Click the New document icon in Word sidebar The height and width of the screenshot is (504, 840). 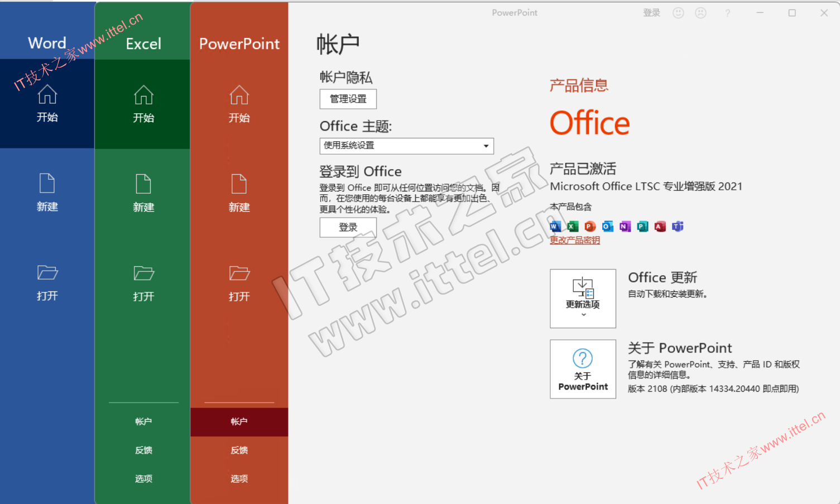(47, 184)
